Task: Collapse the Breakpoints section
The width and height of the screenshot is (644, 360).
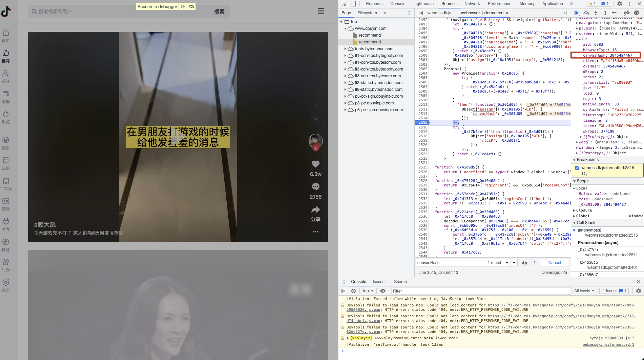Action: [x=575, y=160]
